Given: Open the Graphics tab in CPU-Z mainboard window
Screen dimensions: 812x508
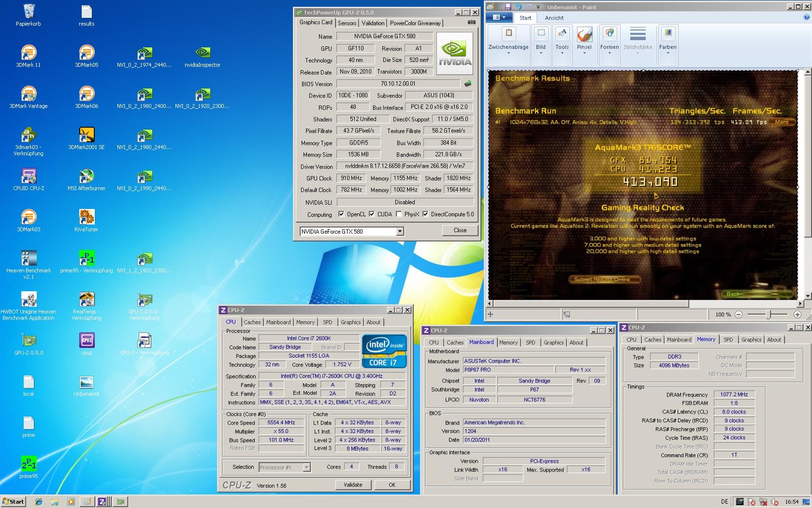Looking at the screenshot, I should [554, 342].
